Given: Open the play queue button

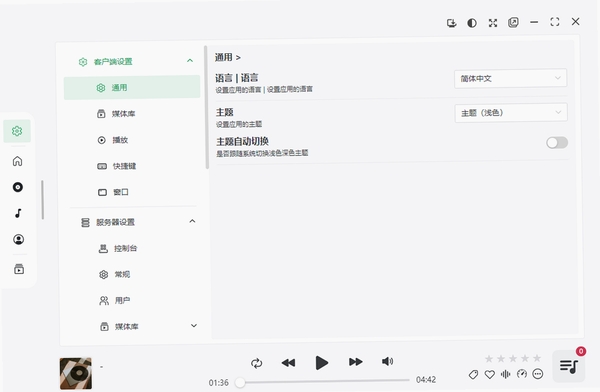Looking at the screenshot, I should click(569, 366).
